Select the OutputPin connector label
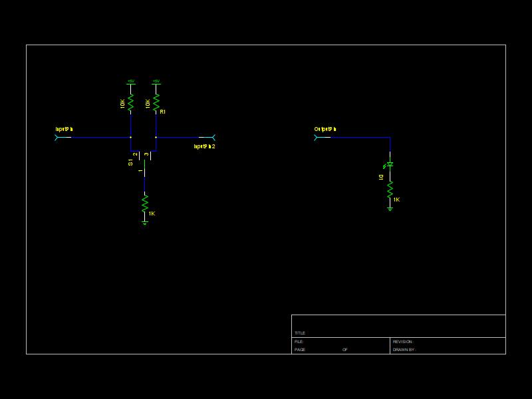The width and height of the screenshot is (532, 399). click(x=325, y=128)
